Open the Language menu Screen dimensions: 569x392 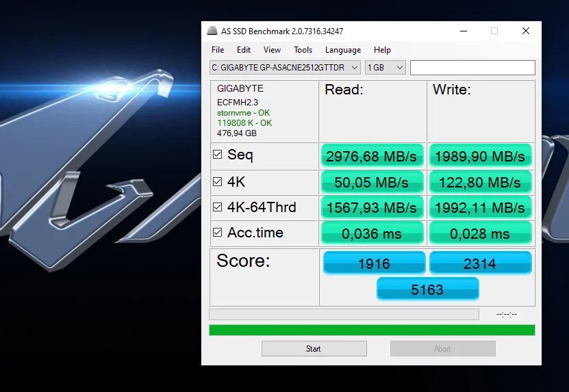[x=342, y=50]
